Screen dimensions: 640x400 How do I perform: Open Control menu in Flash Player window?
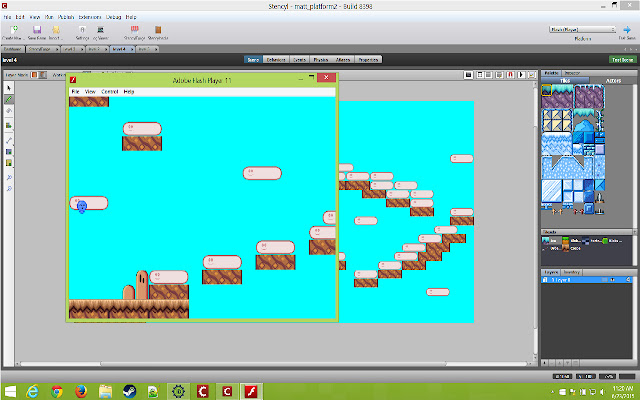(109, 92)
